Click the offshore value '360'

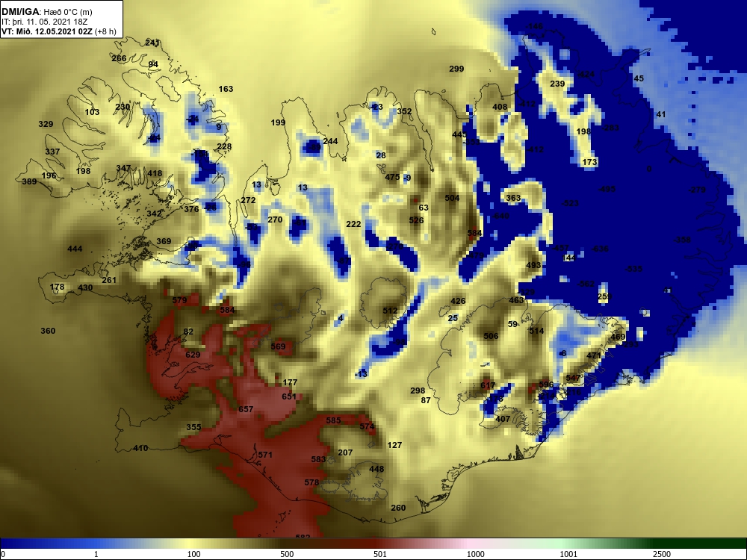pos(48,331)
